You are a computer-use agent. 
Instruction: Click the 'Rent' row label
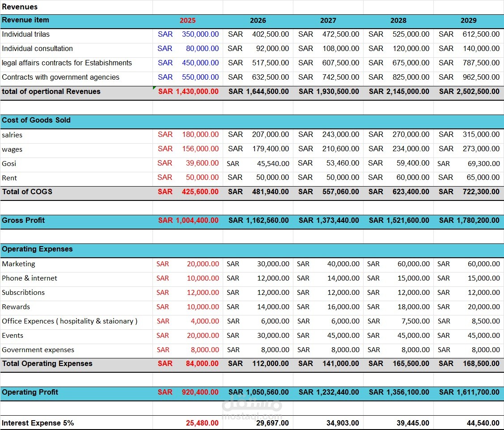pos(9,178)
